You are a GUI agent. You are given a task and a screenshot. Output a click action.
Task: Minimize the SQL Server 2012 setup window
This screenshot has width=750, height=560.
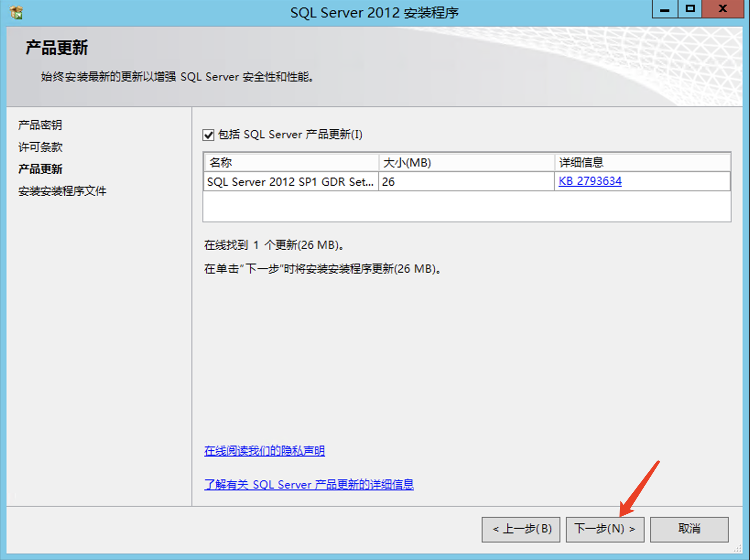[665, 9]
